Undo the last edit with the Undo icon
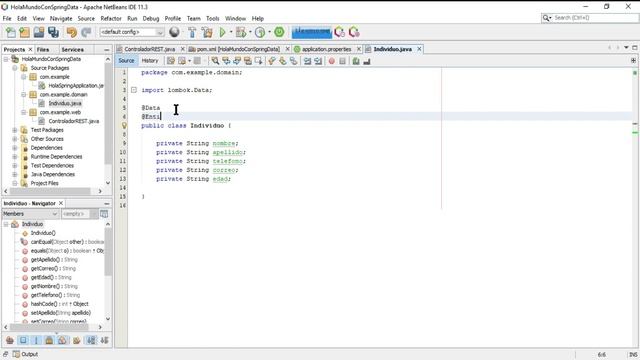 (x=71, y=32)
